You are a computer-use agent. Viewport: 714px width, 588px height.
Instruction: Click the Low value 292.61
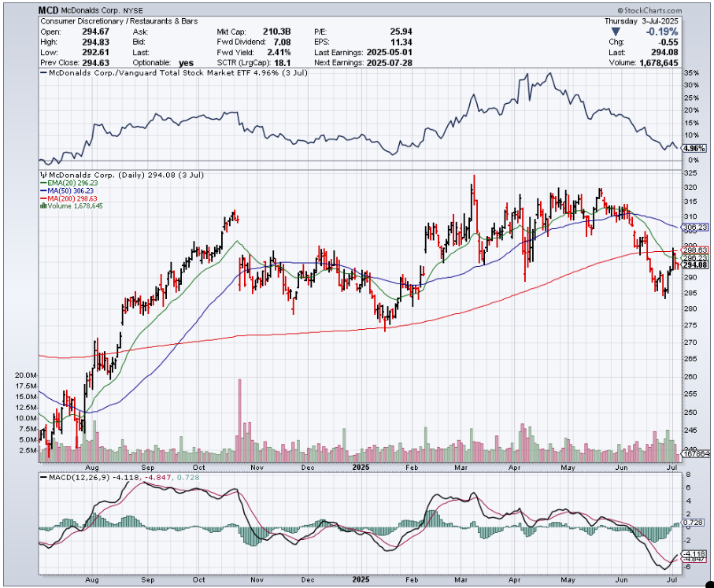pos(95,53)
